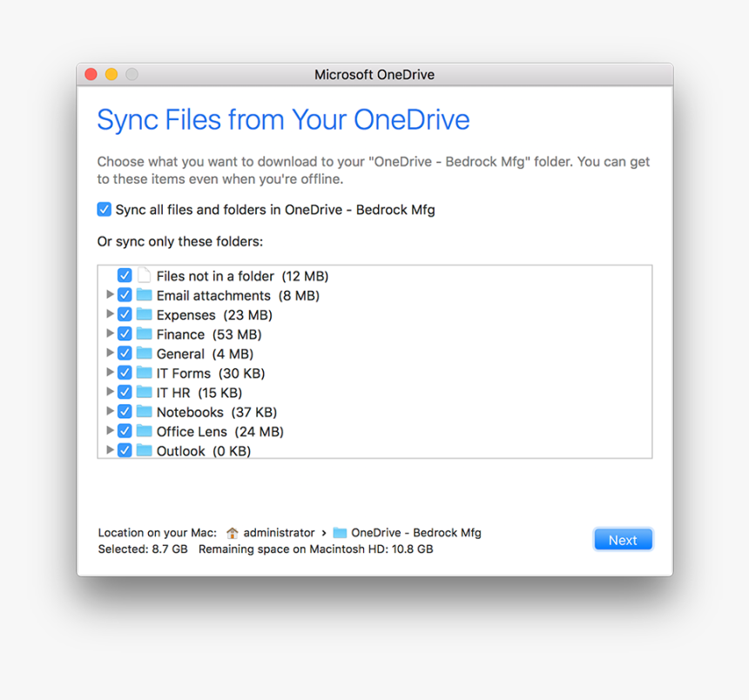Click the Outlook folder icon
Image resolution: width=749 pixels, height=700 pixels.
144,450
